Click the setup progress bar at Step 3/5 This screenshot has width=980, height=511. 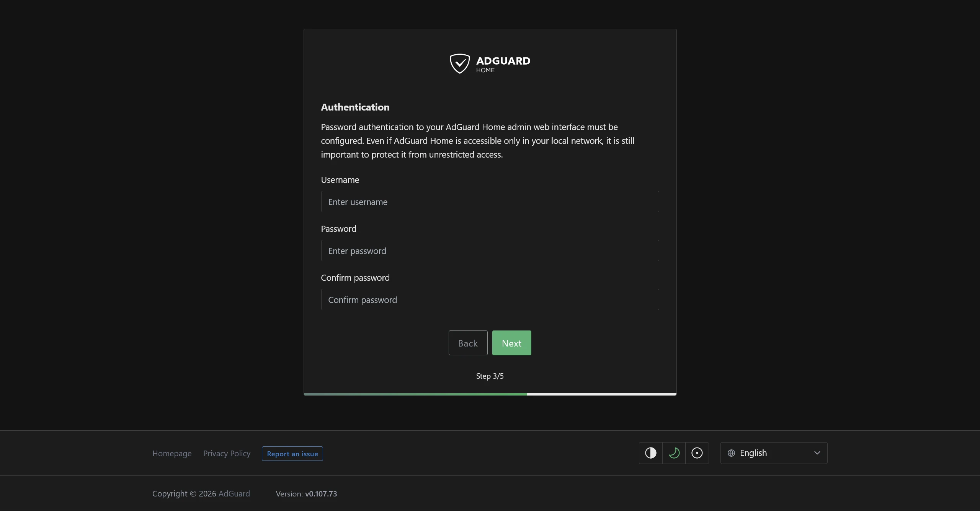pyautogui.click(x=490, y=394)
